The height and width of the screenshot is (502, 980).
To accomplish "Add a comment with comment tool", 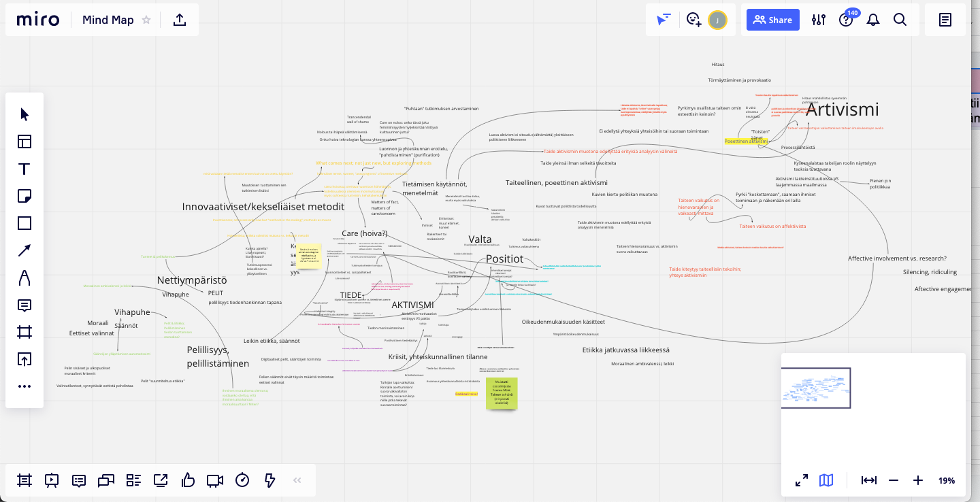I will click(x=24, y=305).
